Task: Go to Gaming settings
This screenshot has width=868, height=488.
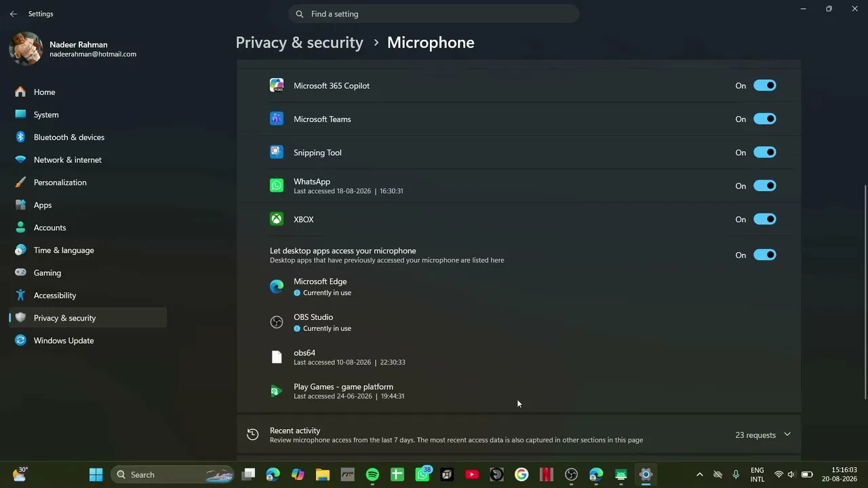Action: coord(87,272)
